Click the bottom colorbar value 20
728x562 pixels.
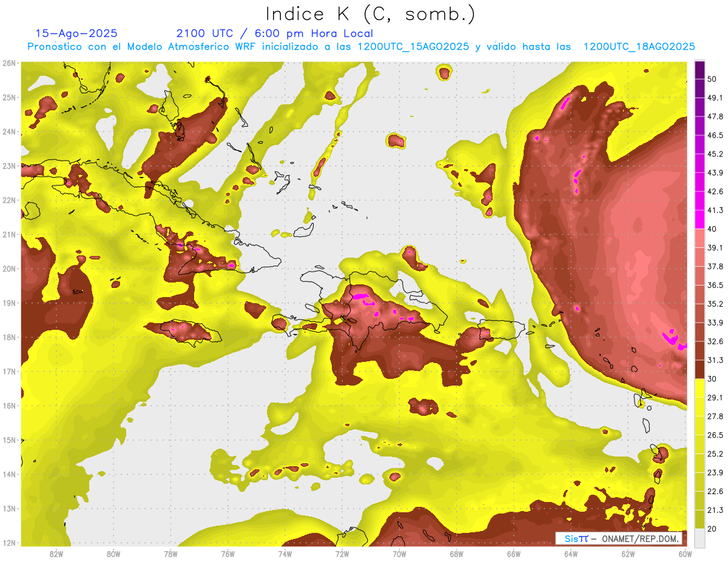[x=712, y=529]
